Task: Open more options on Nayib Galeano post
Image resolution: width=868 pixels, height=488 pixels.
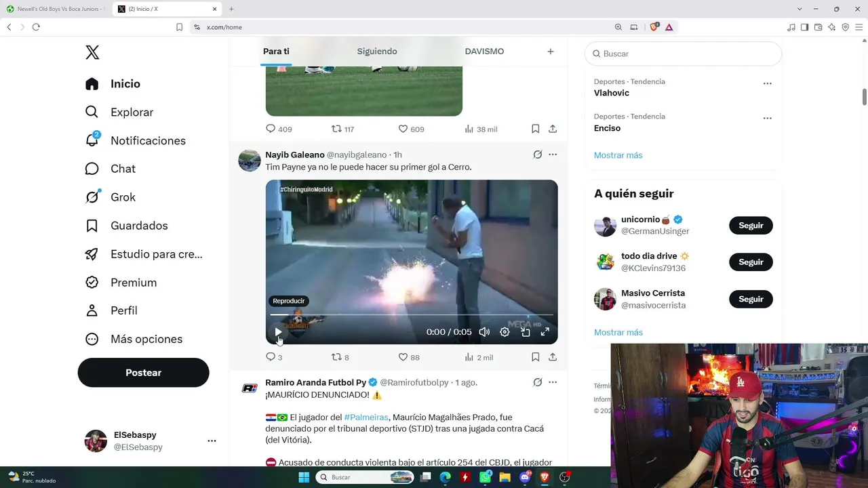Action: (x=553, y=155)
